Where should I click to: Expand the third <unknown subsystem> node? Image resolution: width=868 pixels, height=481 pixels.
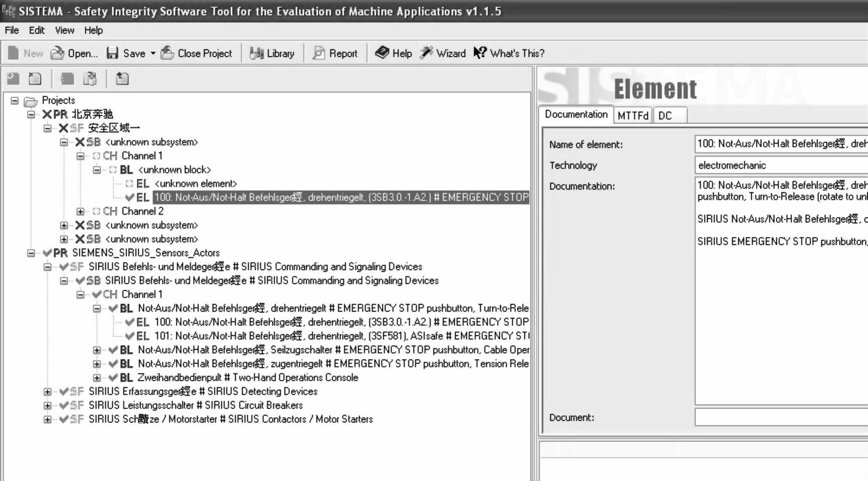coord(64,239)
